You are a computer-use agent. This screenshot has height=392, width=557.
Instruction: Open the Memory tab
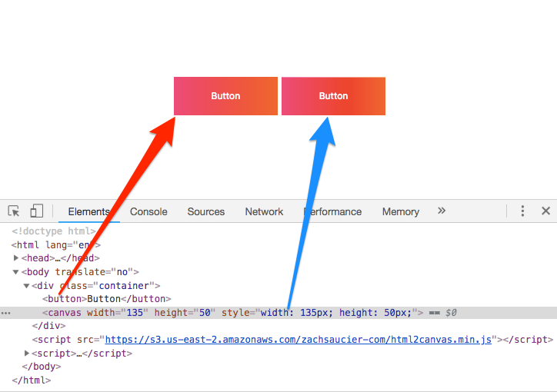[400, 211]
